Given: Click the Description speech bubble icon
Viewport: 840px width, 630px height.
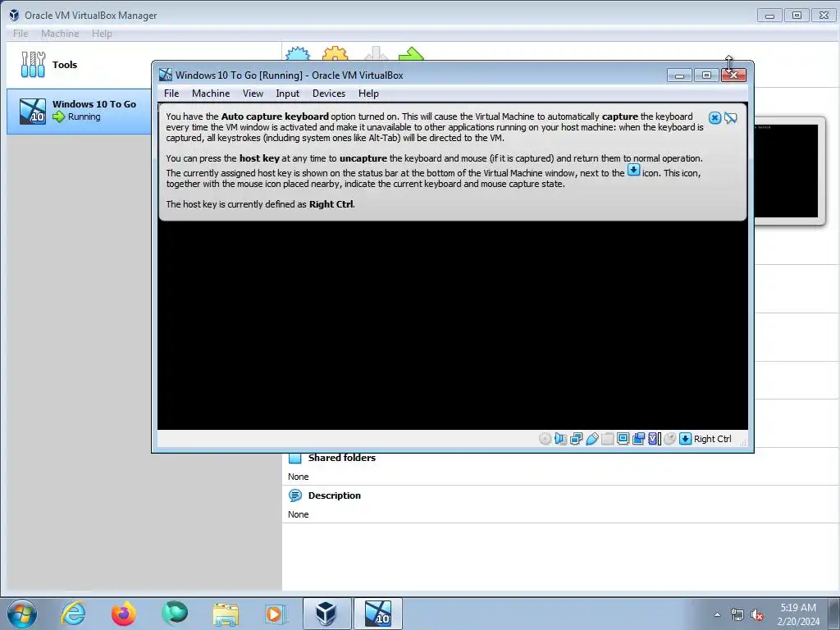Looking at the screenshot, I should [295, 495].
